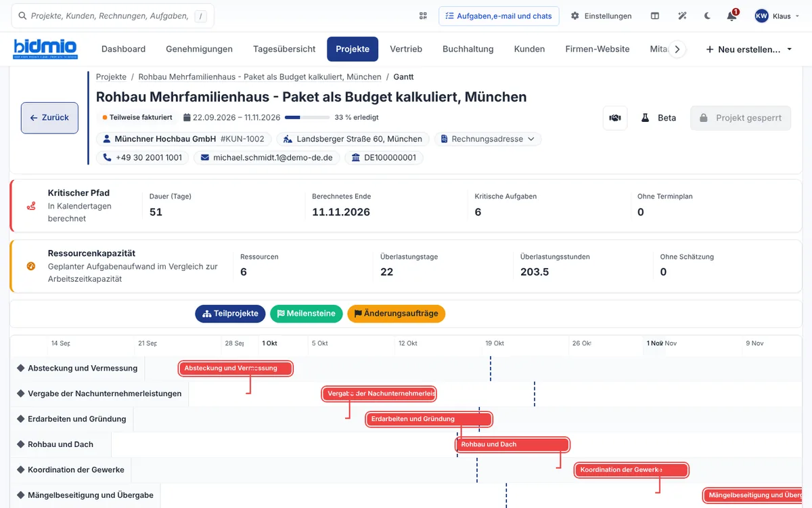Click Landsberger Straße 60 address chip
812x508 pixels.
[x=353, y=139]
